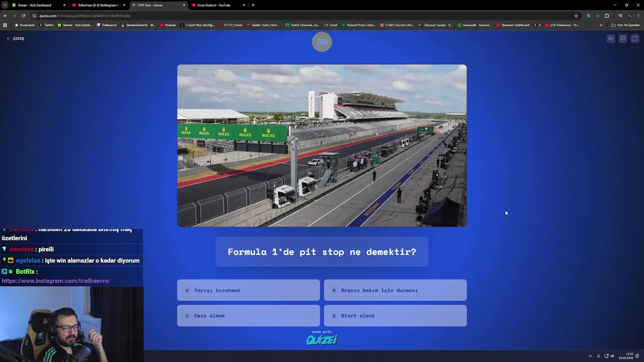This screenshot has height=362, width=644.
Task: Bookmark this page with star icon
Action: pos(576,16)
